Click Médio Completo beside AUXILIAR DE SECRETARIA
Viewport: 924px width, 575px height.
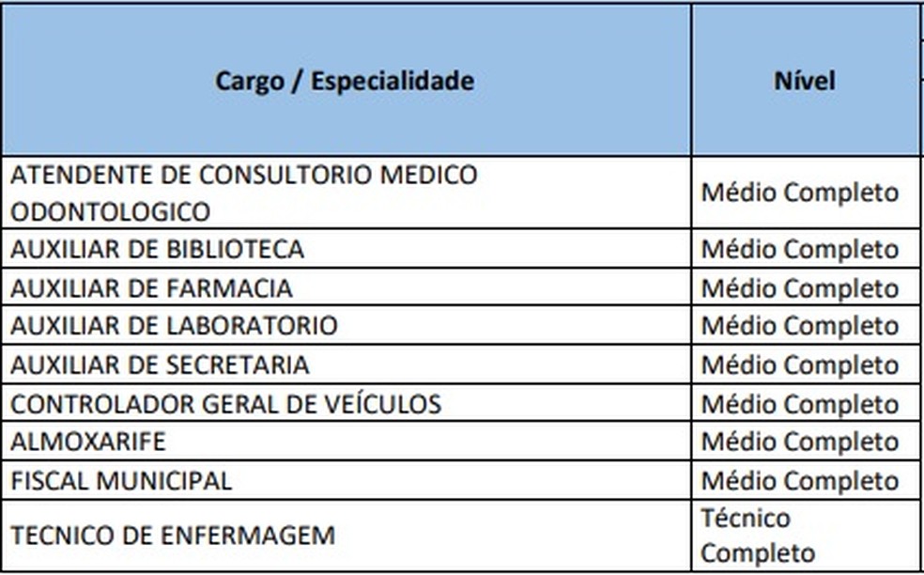[x=800, y=365]
